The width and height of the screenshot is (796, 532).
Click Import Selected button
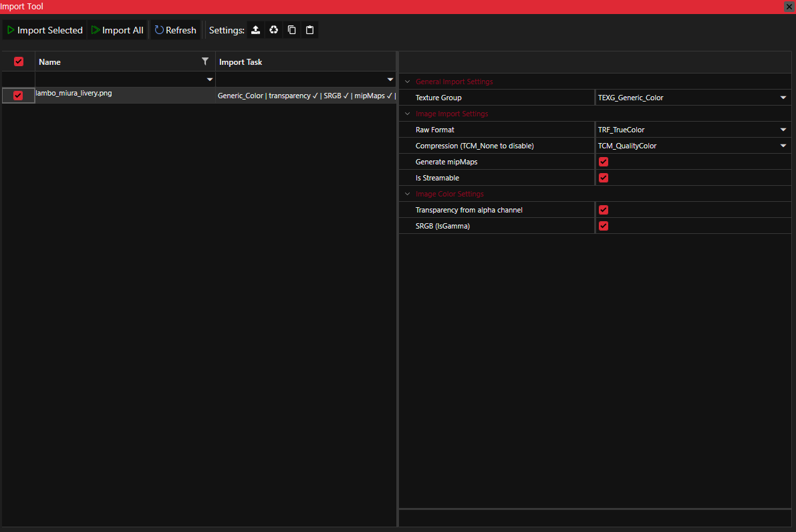click(x=45, y=30)
